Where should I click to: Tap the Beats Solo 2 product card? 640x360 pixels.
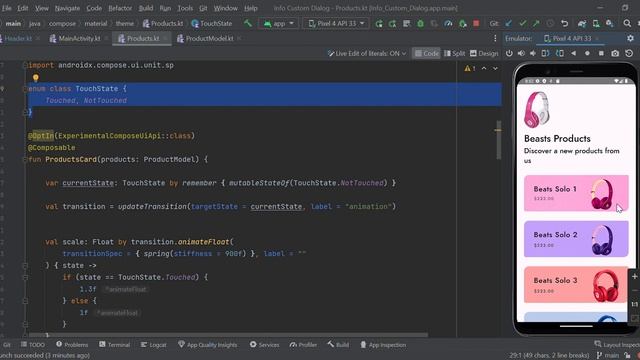click(576, 239)
